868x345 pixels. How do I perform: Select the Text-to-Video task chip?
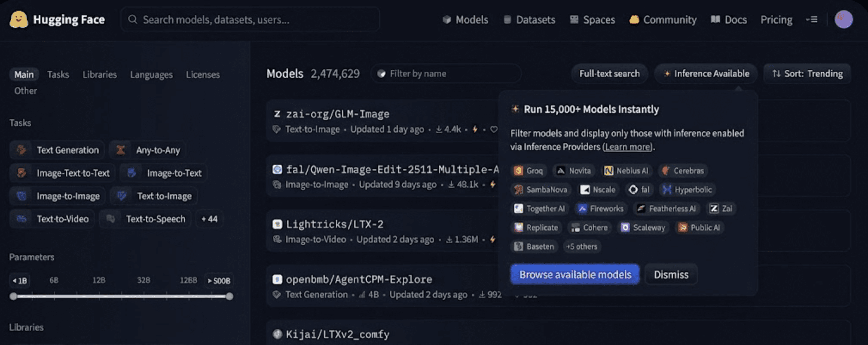coord(52,219)
